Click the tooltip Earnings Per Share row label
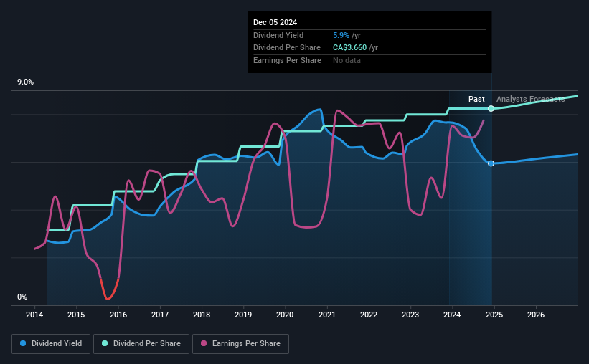The height and width of the screenshot is (364, 589). [288, 60]
